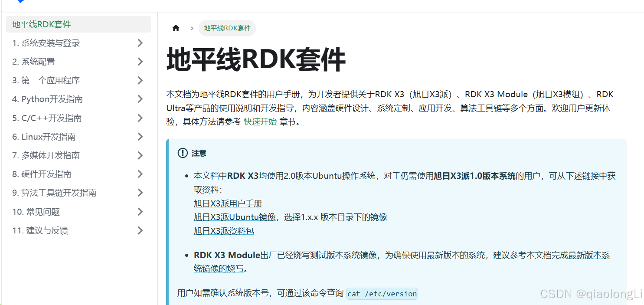644x305 pixels.
Task: Expand chevron next to 7. 多媒体开发指南
Action: tap(140, 155)
